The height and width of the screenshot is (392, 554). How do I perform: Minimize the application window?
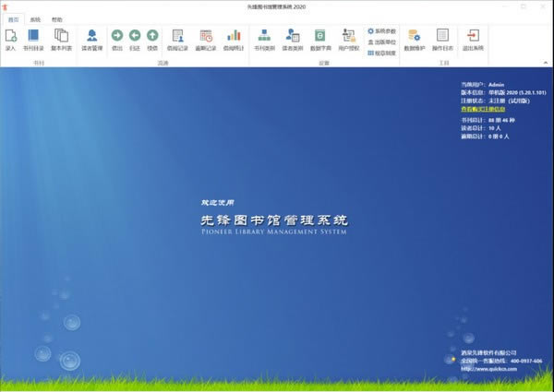coord(506,6)
